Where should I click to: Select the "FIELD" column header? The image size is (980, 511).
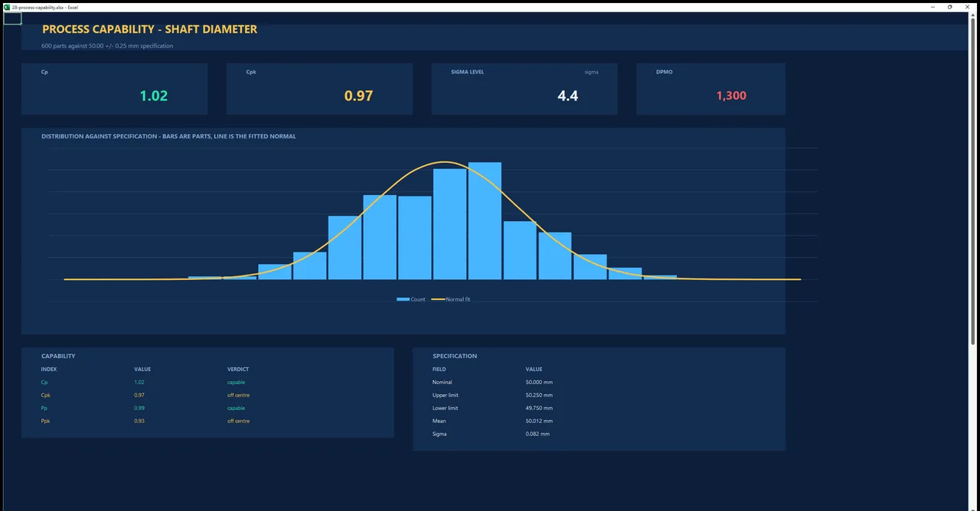point(439,369)
